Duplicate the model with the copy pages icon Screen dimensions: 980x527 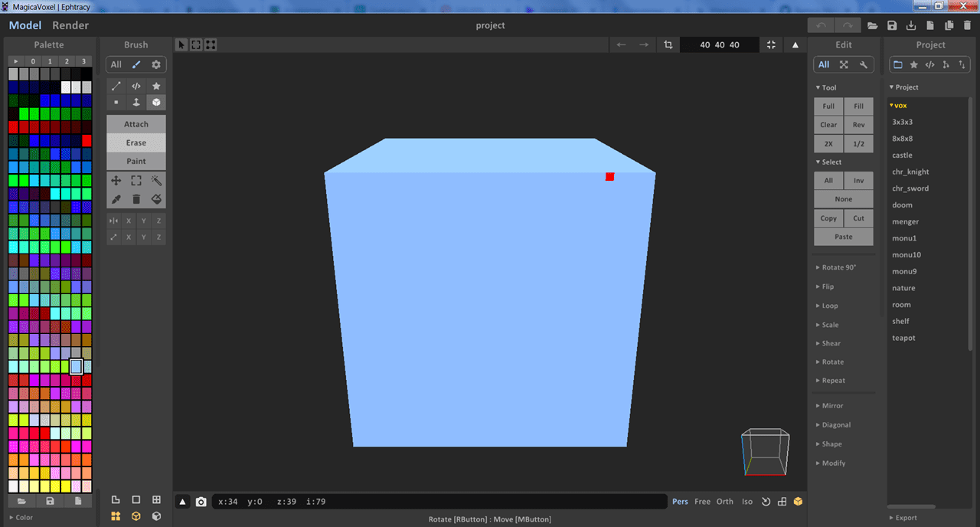pyautogui.click(x=949, y=25)
